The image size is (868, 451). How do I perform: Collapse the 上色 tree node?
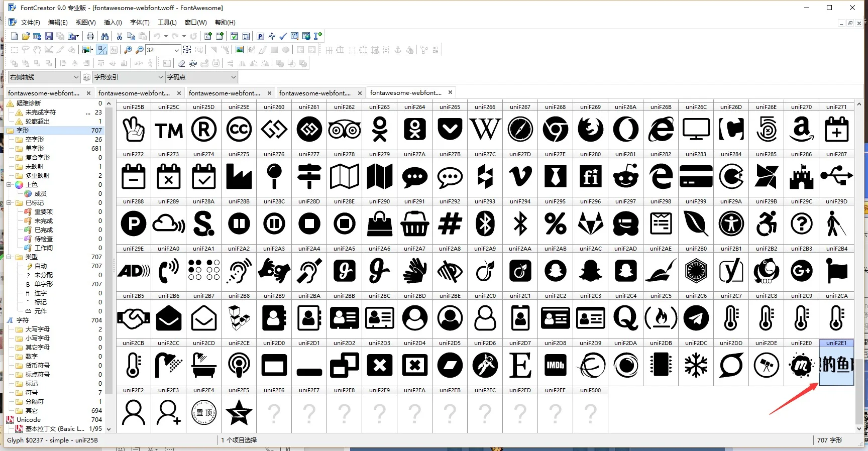[x=9, y=185]
